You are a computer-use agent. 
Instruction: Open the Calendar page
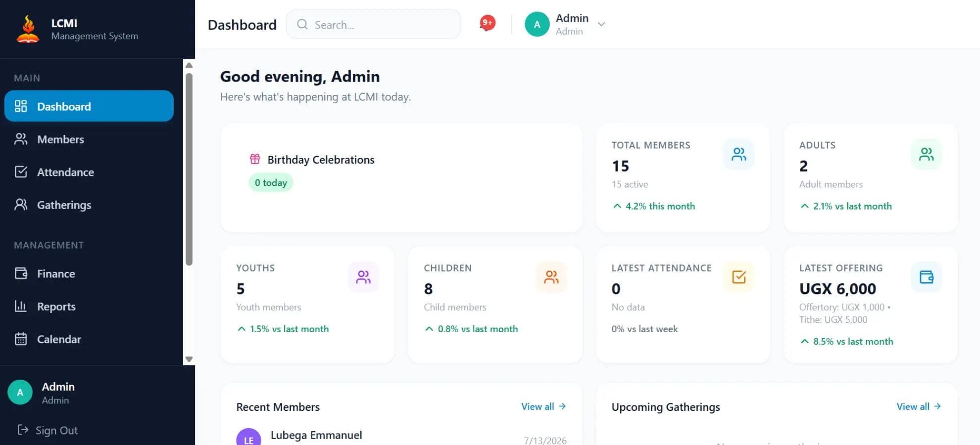point(89,339)
